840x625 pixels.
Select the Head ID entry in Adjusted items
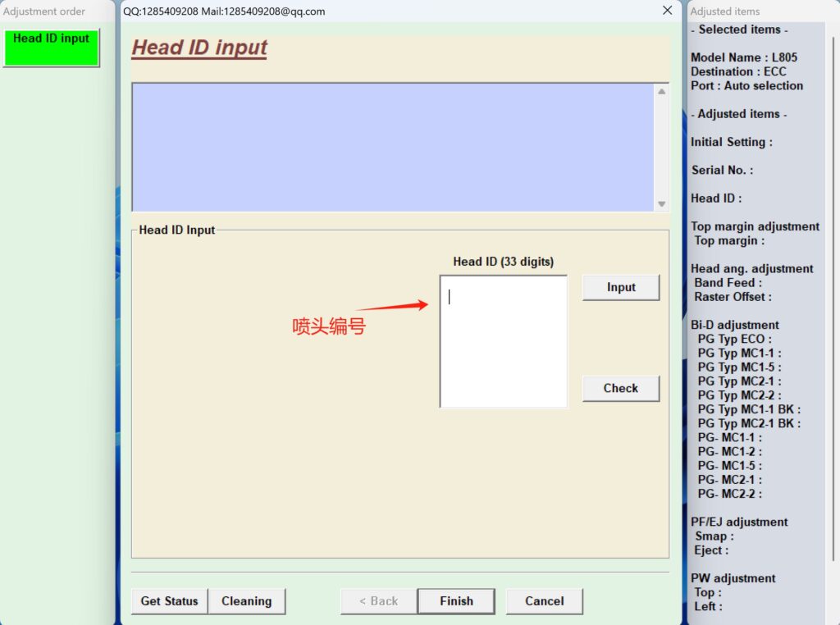pos(715,198)
